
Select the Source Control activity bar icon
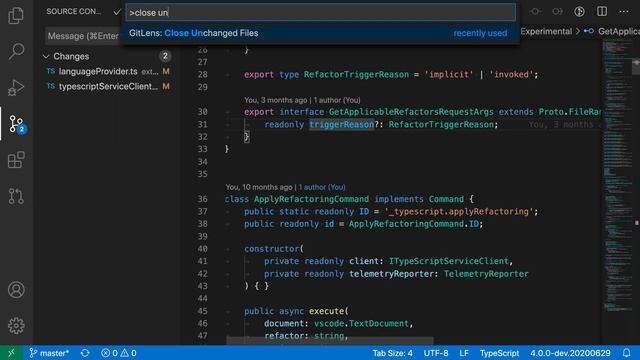(16, 124)
